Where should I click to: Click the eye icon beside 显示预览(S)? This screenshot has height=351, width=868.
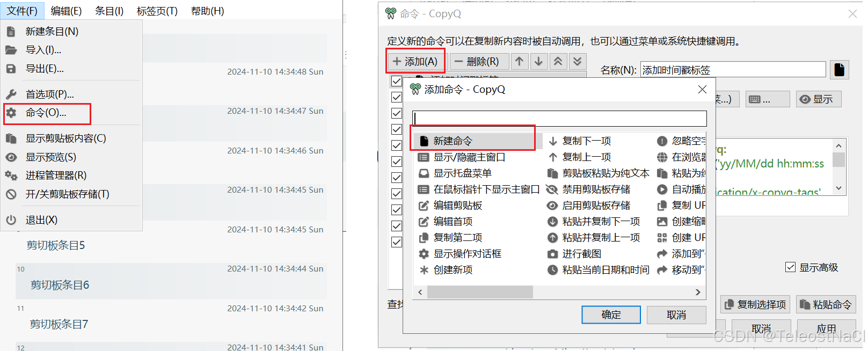pyautogui.click(x=11, y=157)
